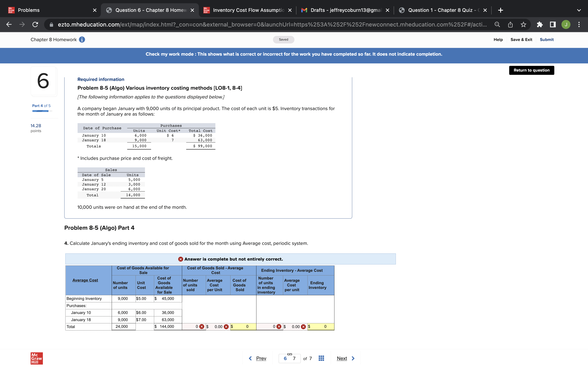This screenshot has width=588, height=367.
Task: Switch to the Inventory Cost Flow Assumptions tab
Action: tap(248, 10)
